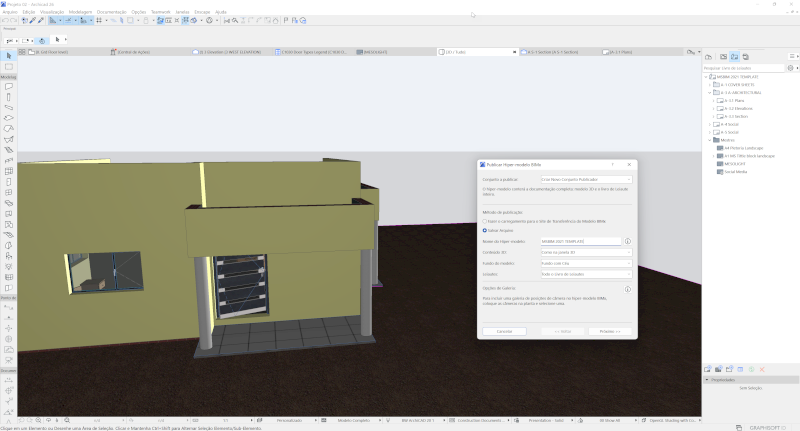Select the Arrow tool in the toolbox
The width and height of the screenshot is (800, 431).
(x=8, y=55)
